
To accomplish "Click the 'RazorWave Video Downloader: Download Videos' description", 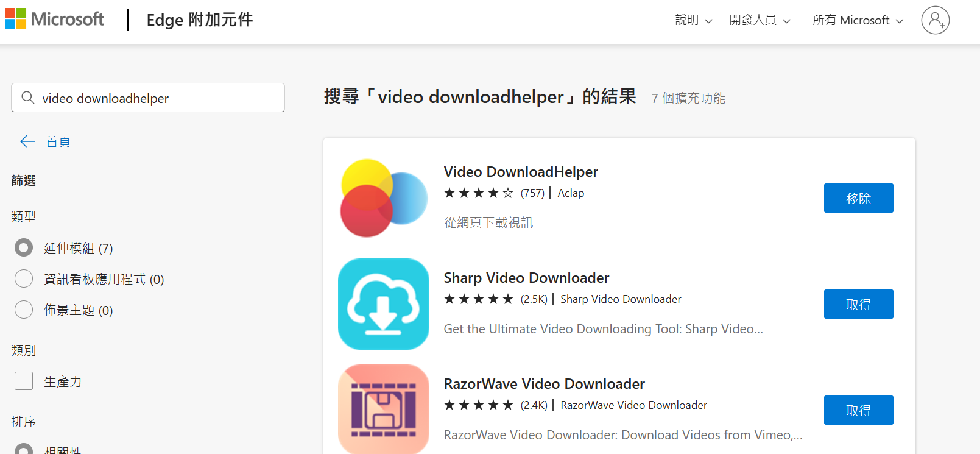I will click(x=623, y=435).
